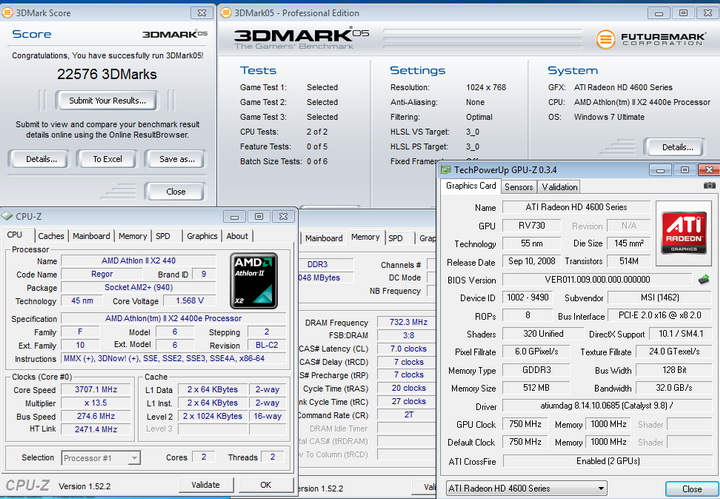
Task: Select the Memory tab in front CPU-Z
Action: [132, 236]
